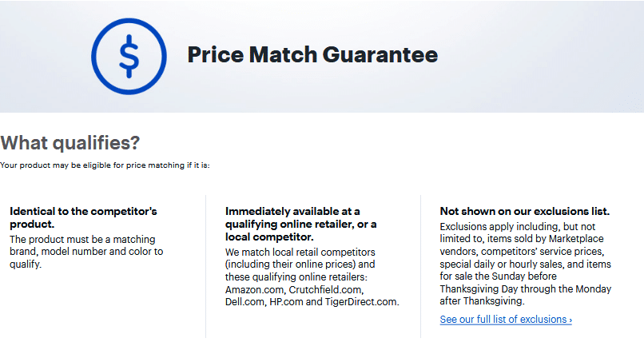Click the Price Match Guarantee title

coord(312,54)
